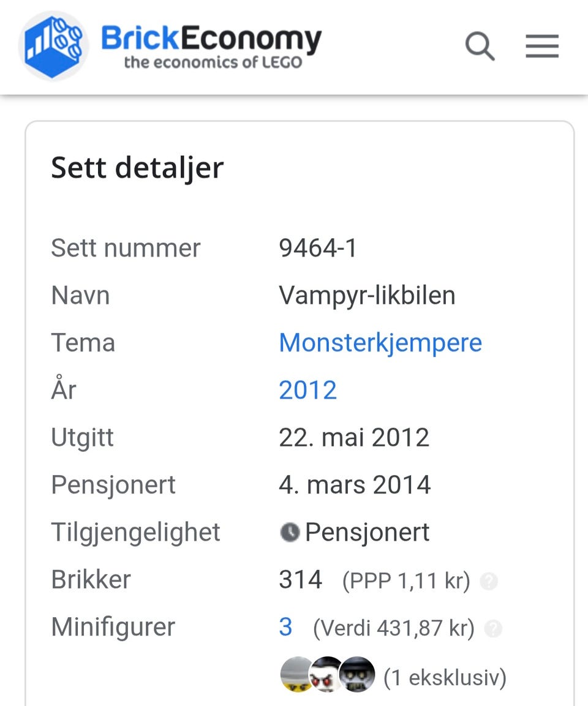Click the set number 9464-1
This screenshot has width=588, height=706.
pos(318,248)
